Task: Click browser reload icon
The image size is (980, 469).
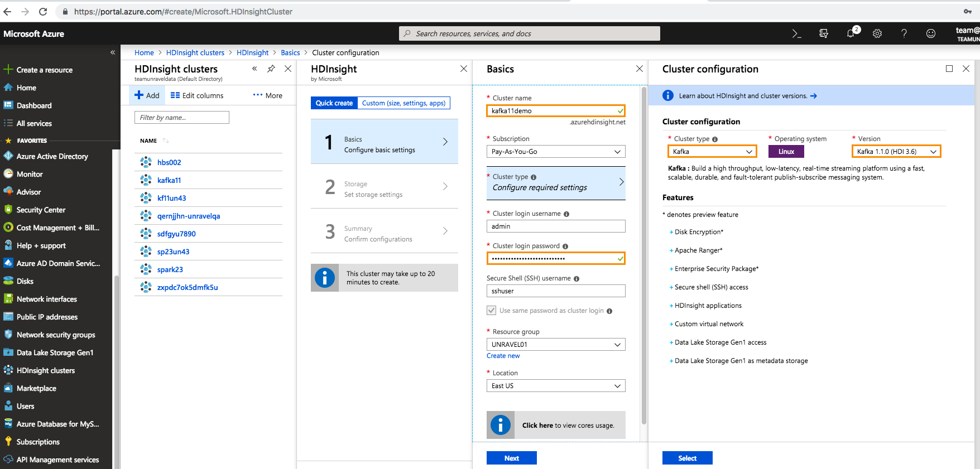Action: pyautogui.click(x=43, y=11)
